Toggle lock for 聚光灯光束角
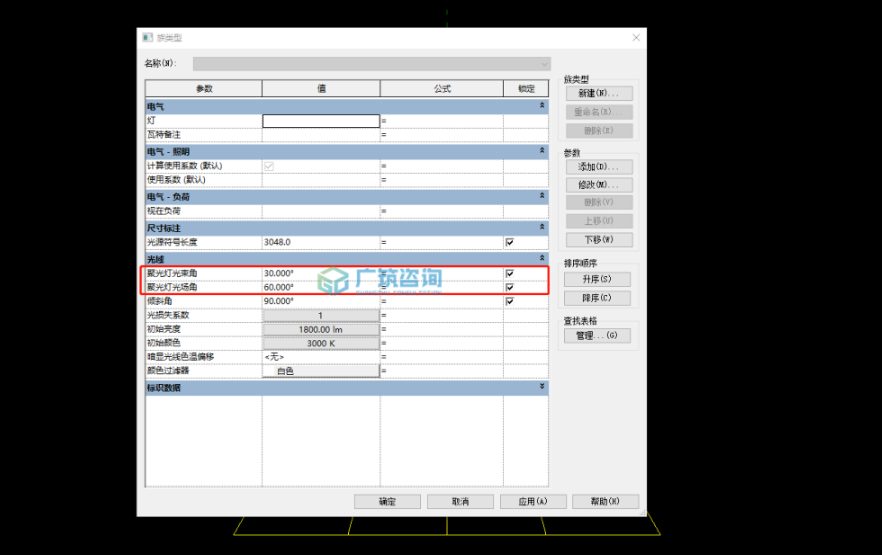This screenshot has height=555, width=882. tap(510, 273)
